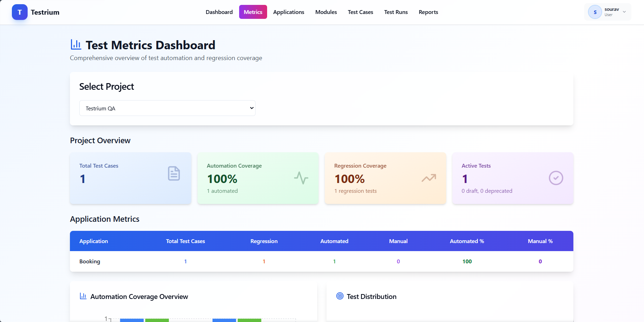Click the Testrium T logo icon
The height and width of the screenshot is (322, 644).
[x=20, y=12]
